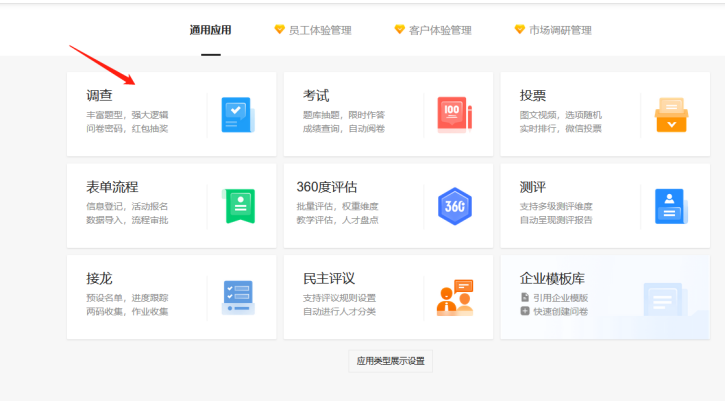Image resolution: width=726 pixels, height=402 pixels.
Task: Click the 快速创建问卷 link
Action: [560, 312]
